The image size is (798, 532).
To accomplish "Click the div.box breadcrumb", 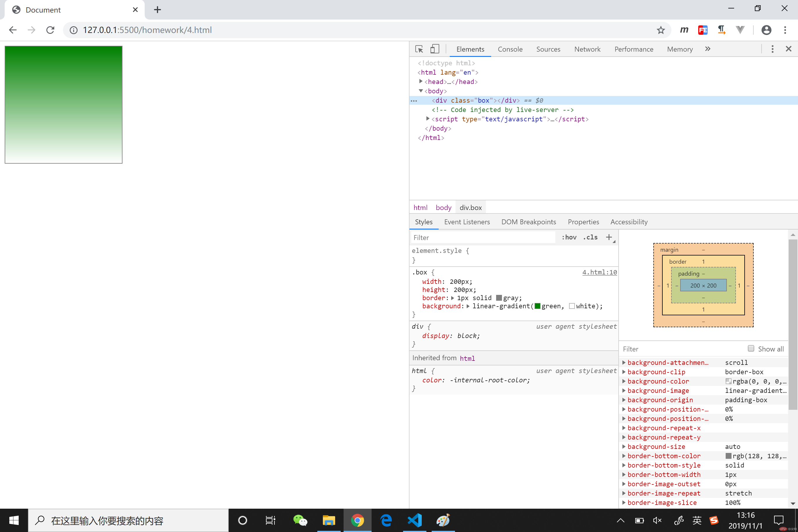I will click(x=470, y=208).
